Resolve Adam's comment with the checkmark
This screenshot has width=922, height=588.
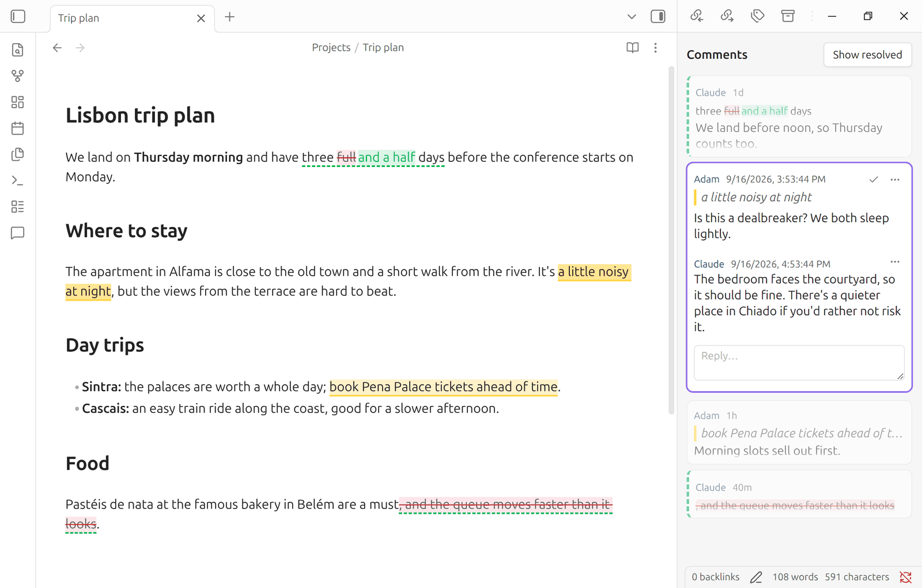click(874, 180)
